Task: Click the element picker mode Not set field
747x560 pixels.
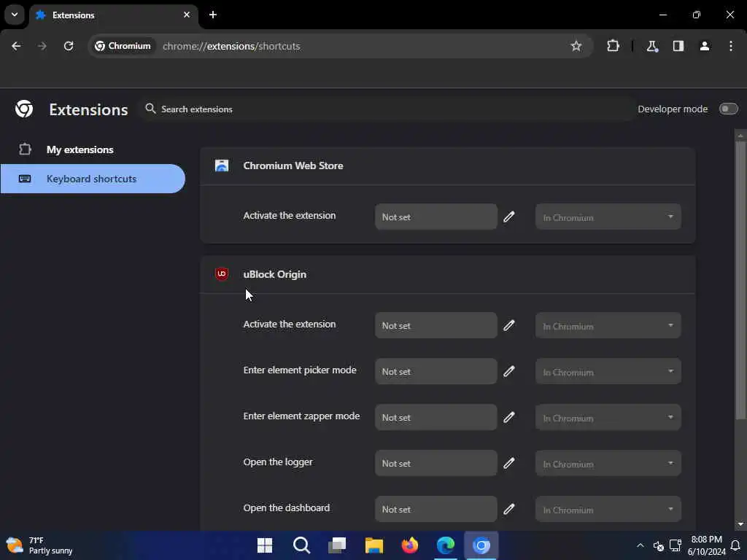Action: (436, 371)
